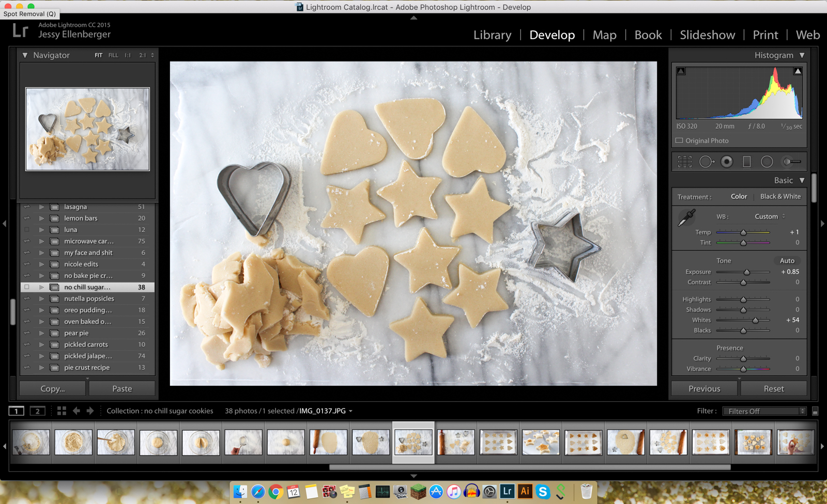Select the Radial Filter tool

[x=767, y=162]
